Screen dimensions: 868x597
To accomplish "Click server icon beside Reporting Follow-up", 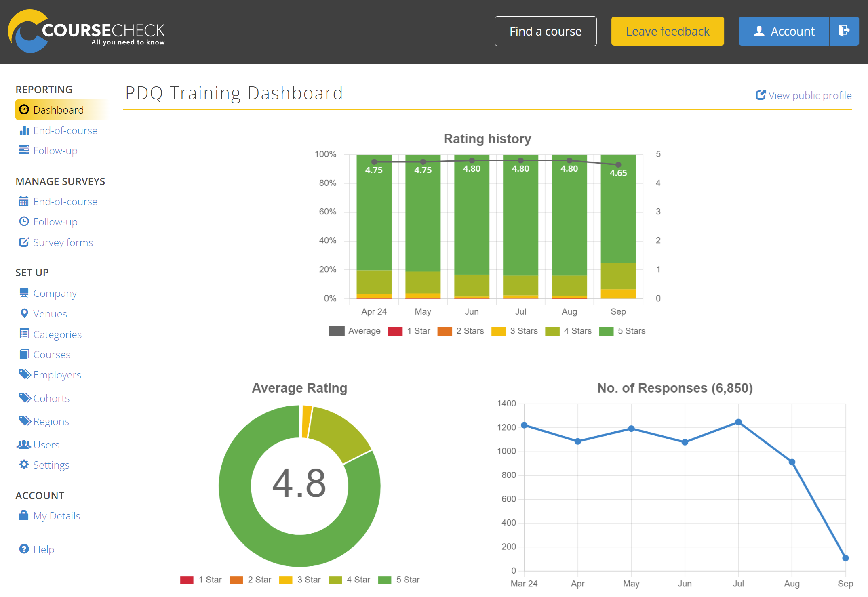I will coord(24,150).
